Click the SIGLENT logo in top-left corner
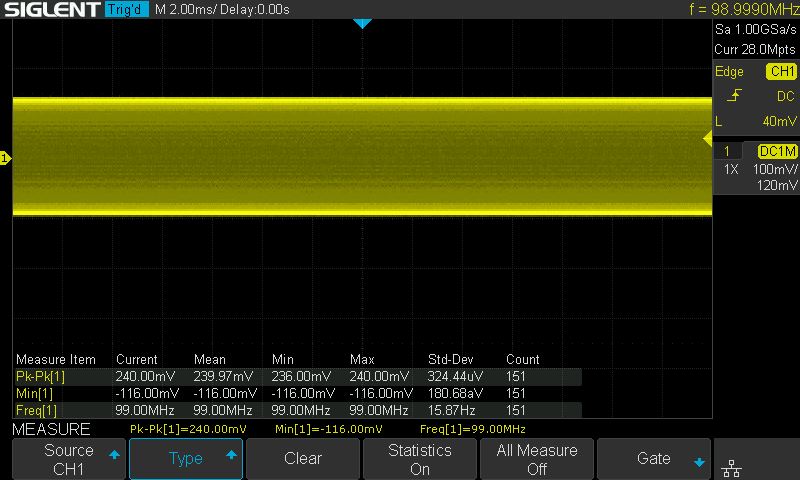Viewport: 800px width, 480px height. [50, 10]
